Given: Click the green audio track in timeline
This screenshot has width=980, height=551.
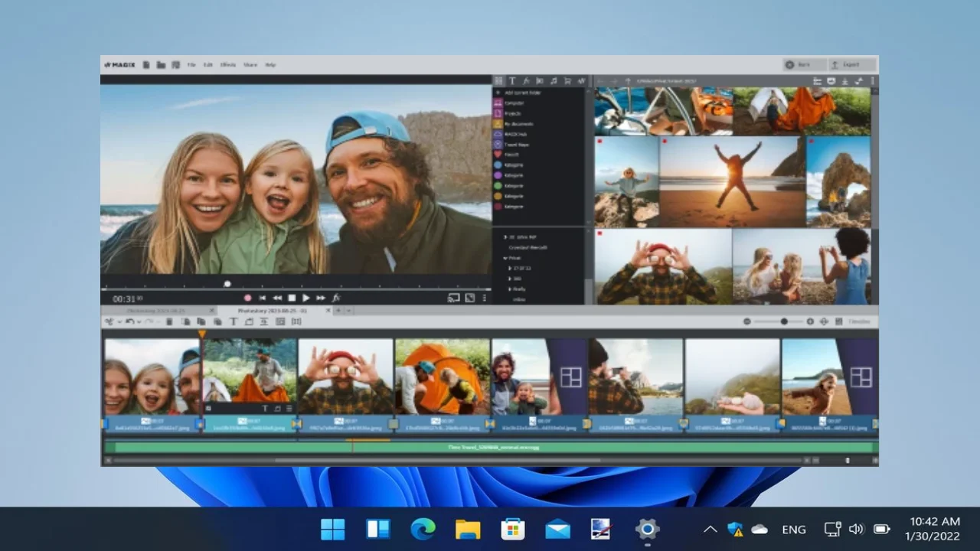Looking at the screenshot, I should tap(492, 447).
